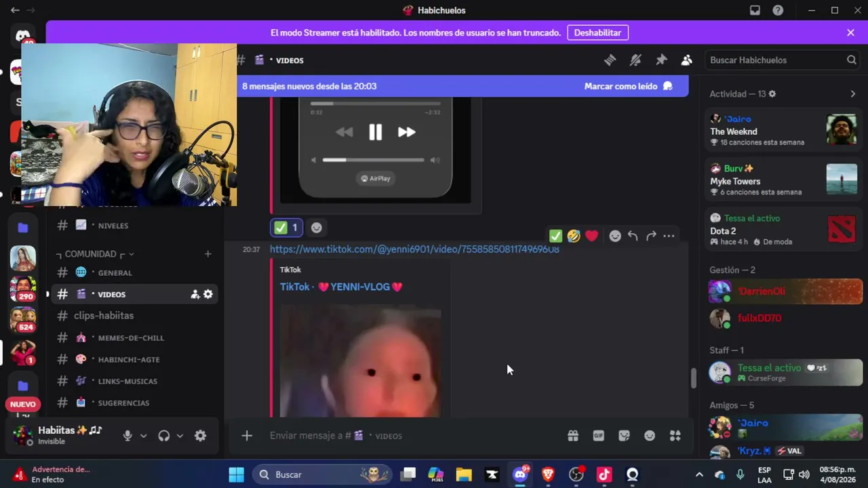Toggle the check mark reaction with count 1
Viewport: 868px width, 488px height.
[x=286, y=228]
